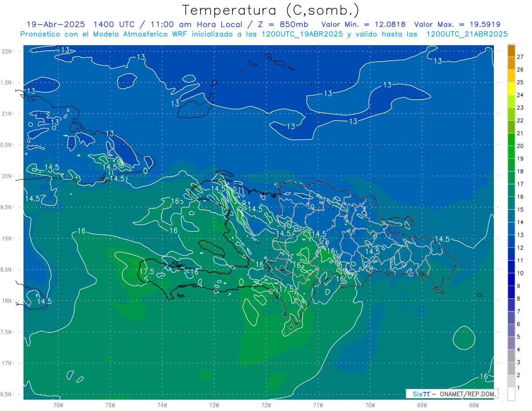Click the 74W longitude axis label
The width and height of the screenshot is (532, 411).
[x=162, y=405]
